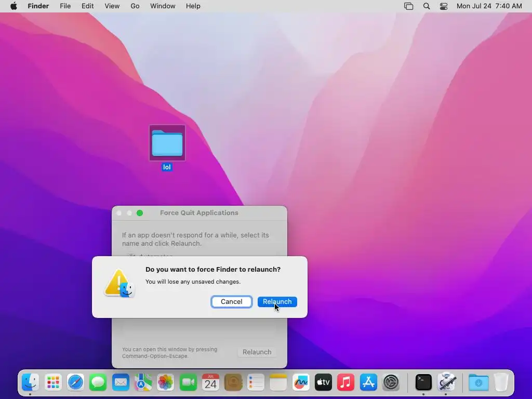Open Launchpad in the Dock
The width and height of the screenshot is (532, 399).
coord(53,382)
